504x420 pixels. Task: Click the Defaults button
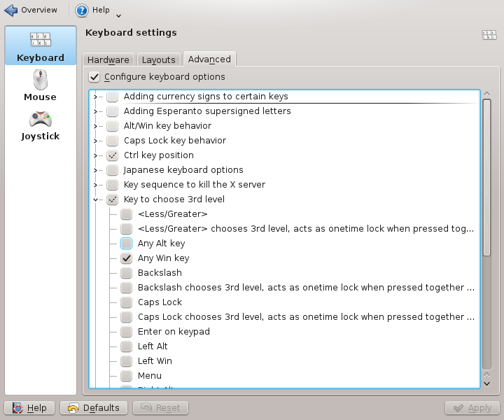(94, 408)
